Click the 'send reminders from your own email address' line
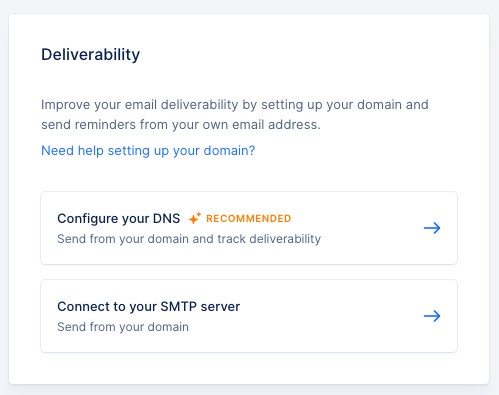Screen dimensions: 499x395 click(x=181, y=125)
